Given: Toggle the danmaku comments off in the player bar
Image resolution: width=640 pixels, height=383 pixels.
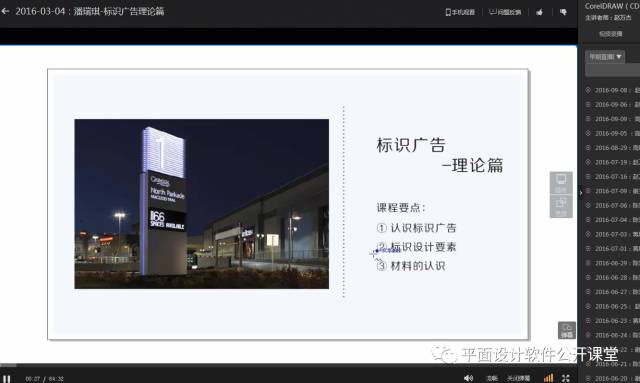Looking at the screenshot, I should coord(518,379).
